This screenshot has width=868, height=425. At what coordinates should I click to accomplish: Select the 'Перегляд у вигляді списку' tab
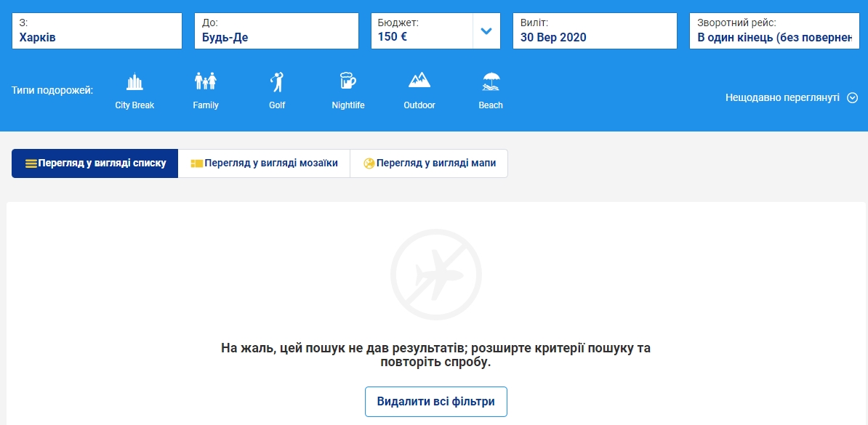95,163
